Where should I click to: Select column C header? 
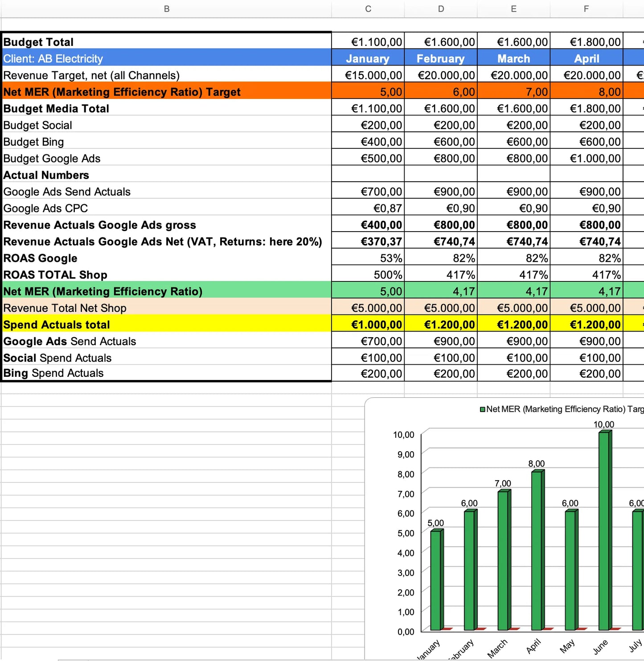(x=368, y=9)
